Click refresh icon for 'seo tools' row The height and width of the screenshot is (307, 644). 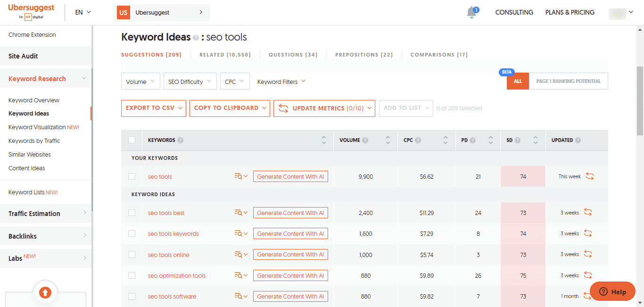coord(590,176)
